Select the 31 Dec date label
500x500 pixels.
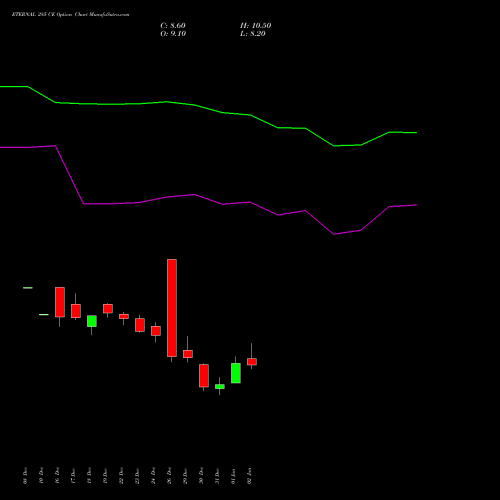(217, 476)
